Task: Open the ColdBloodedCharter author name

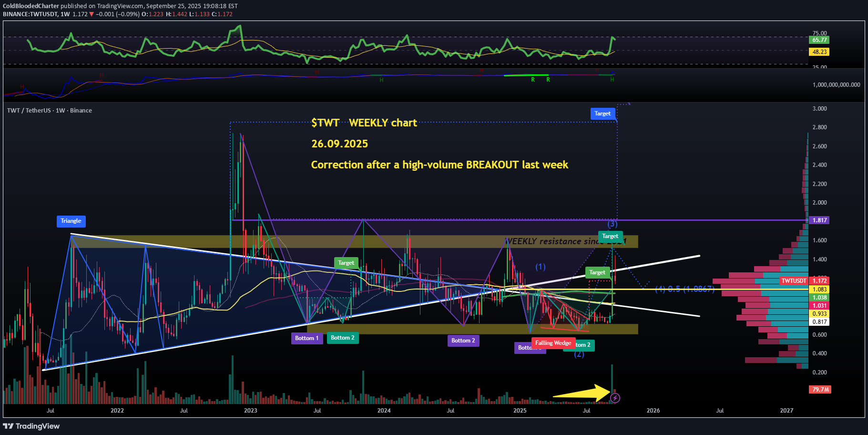Action: point(31,6)
